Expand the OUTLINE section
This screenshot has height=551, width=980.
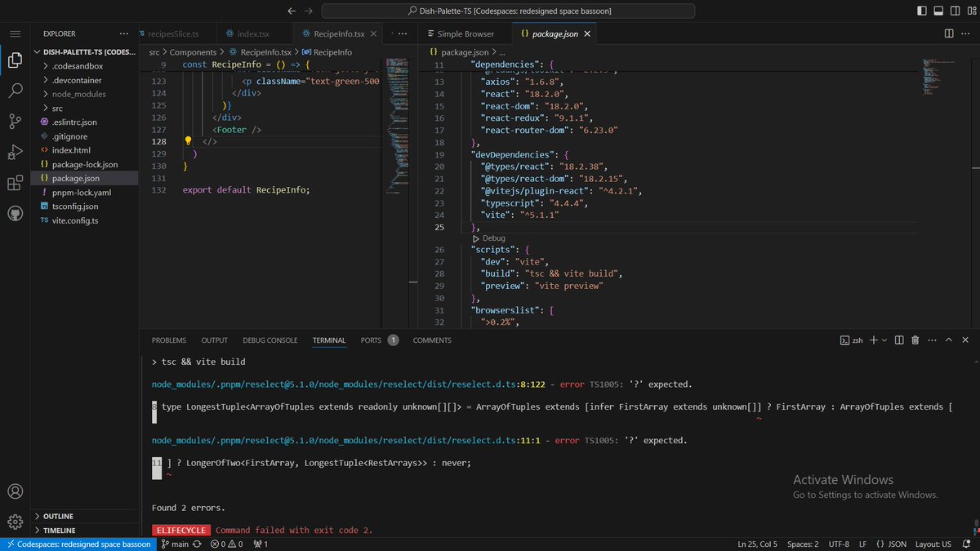[x=58, y=516]
